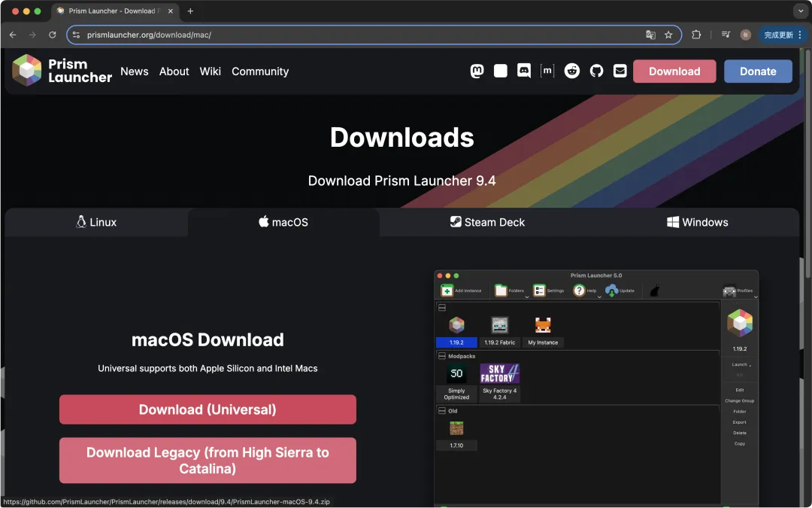Image resolution: width=812 pixels, height=508 pixels.
Task: Open the Matrix [m] icon
Action: pyautogui.click(x=547, y=71)
